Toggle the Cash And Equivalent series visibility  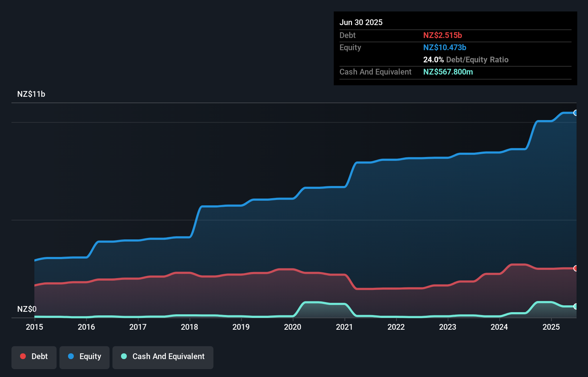pyautogui.click(x=163, y=357)
